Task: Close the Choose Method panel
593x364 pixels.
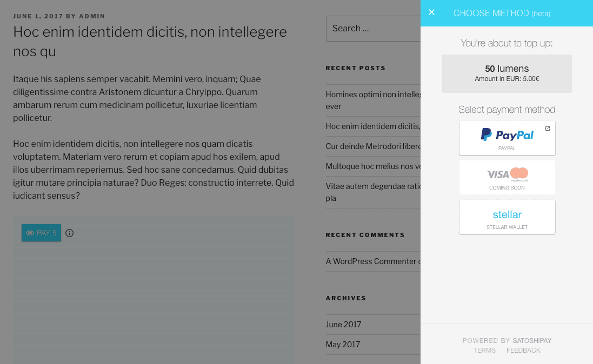Action: (431, 12)
